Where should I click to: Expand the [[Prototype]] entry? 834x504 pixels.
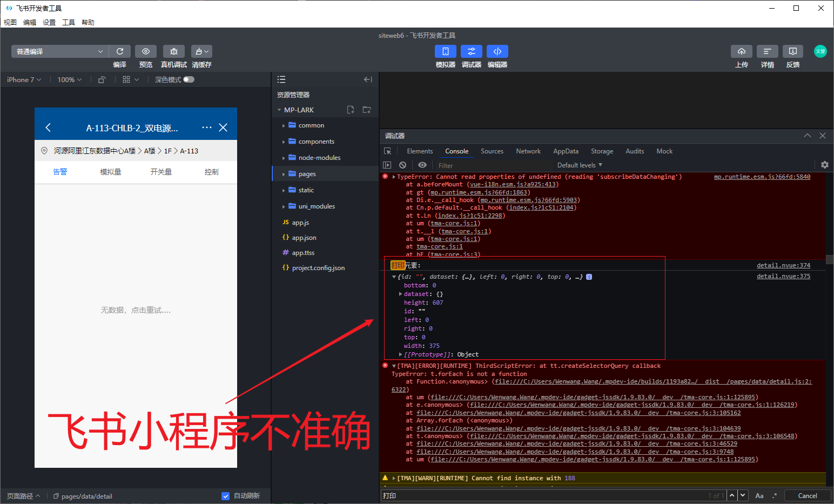pyautogui.click(x=400, y=354)
